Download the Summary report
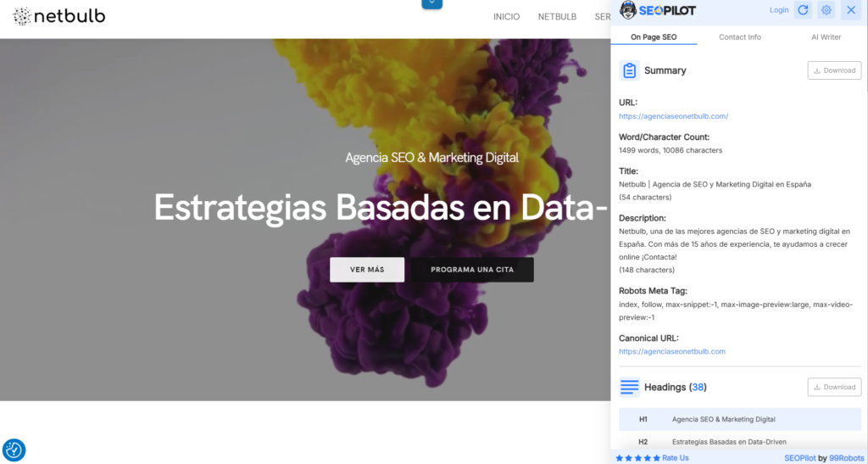Image resolution: width=868 pixels, height=464 pixels. pyautogui.click(x=834, y=70)
